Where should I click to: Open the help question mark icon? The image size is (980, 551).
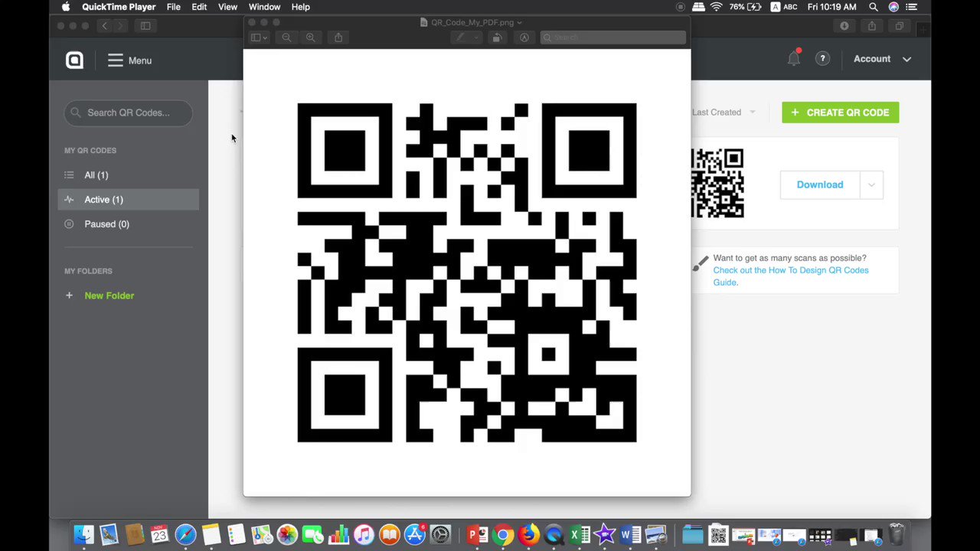[822, 58]
